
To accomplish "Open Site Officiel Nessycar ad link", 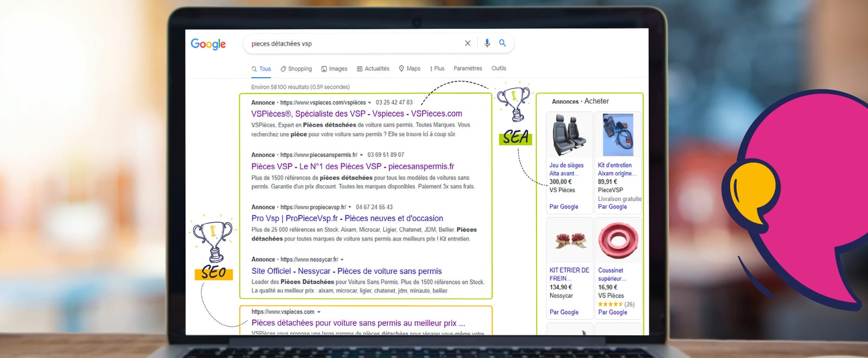I will pyautogui.click(x=347, y=271).
